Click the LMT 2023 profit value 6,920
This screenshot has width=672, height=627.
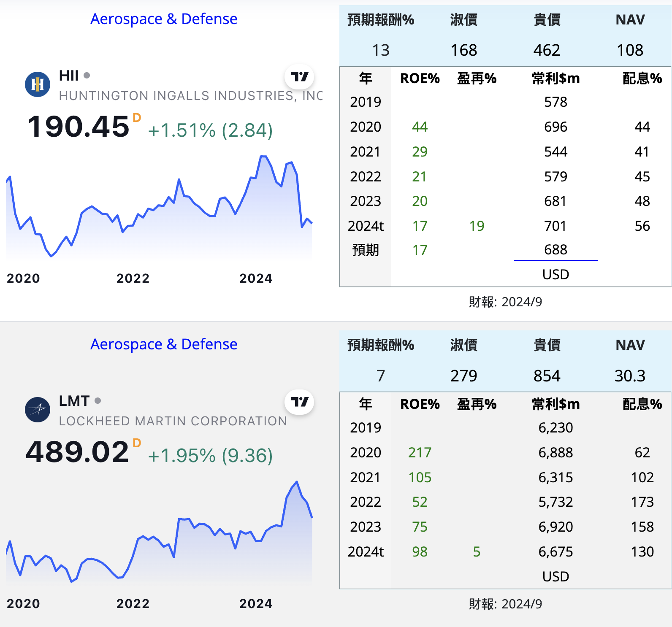coord(555,527)
